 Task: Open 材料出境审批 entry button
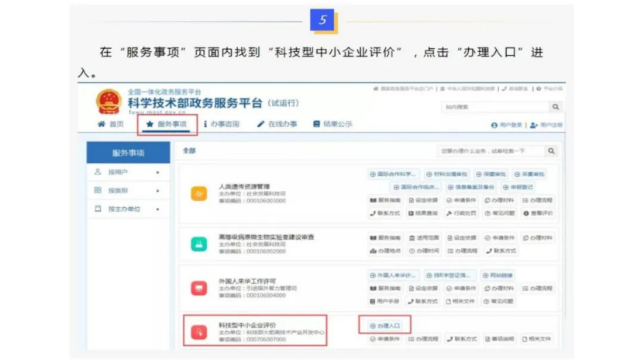coord(447,175)
